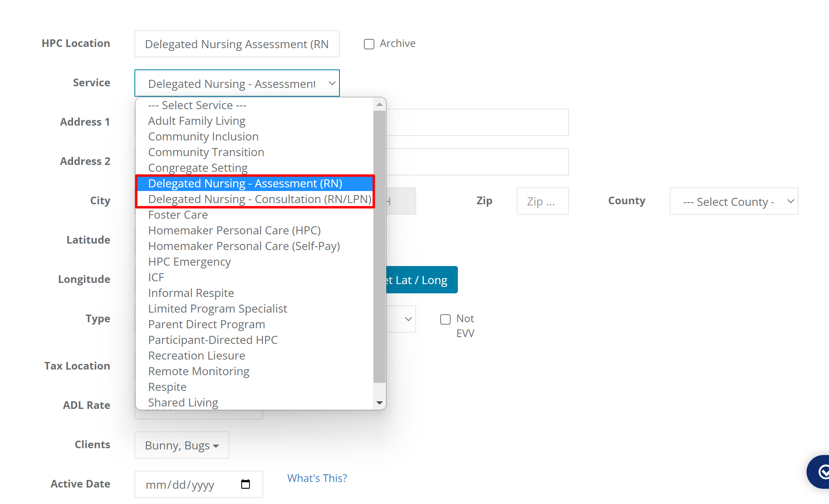Select Foster Care from the service list

point(178,214)
